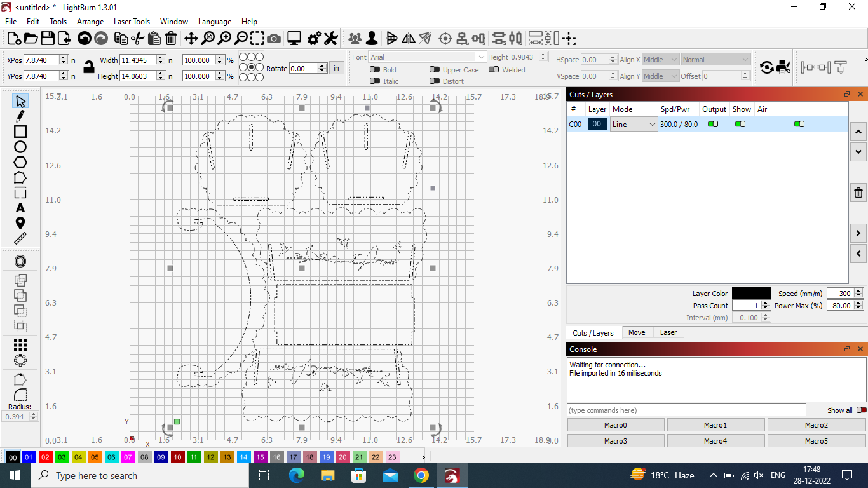Viewport: 868px width, 488px height.
Task: Activate the Create Text tool
Action: (x=20, y=207)
